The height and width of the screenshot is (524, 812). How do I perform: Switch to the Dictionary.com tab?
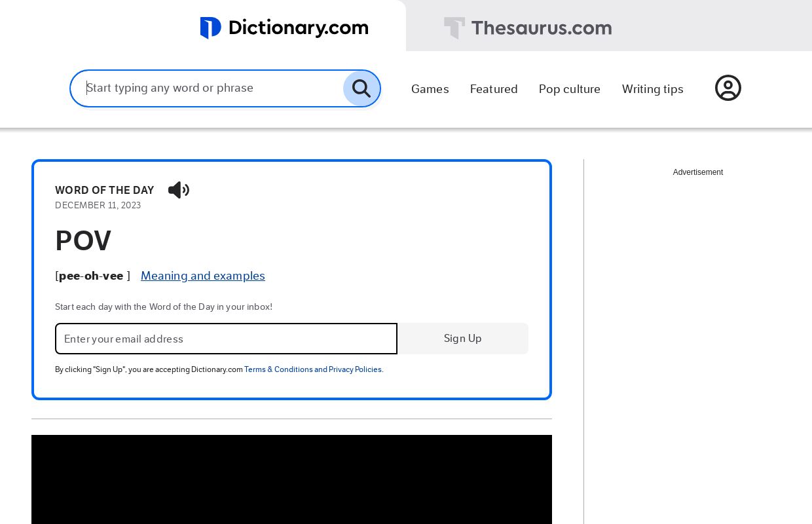coord(284,28)
